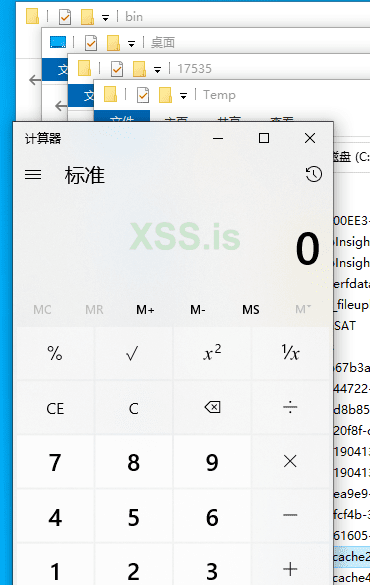Subtract from memory with M-
370x585 pixels.
198,310
